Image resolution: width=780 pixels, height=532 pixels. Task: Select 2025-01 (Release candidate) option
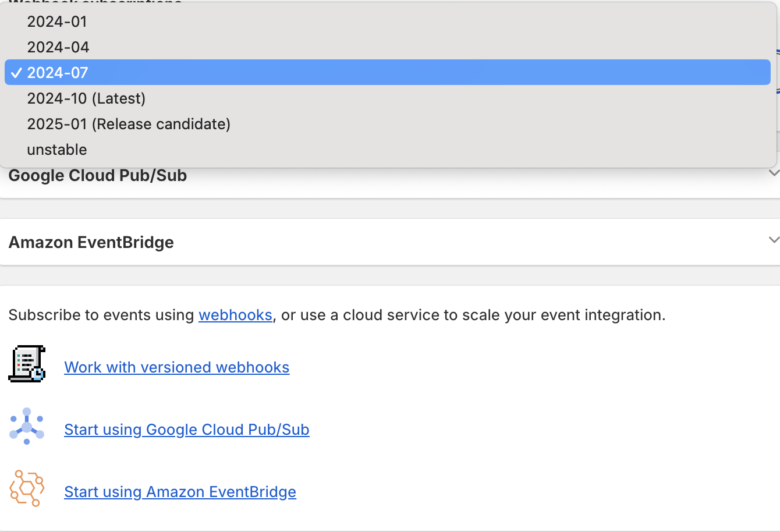(388, 124)
